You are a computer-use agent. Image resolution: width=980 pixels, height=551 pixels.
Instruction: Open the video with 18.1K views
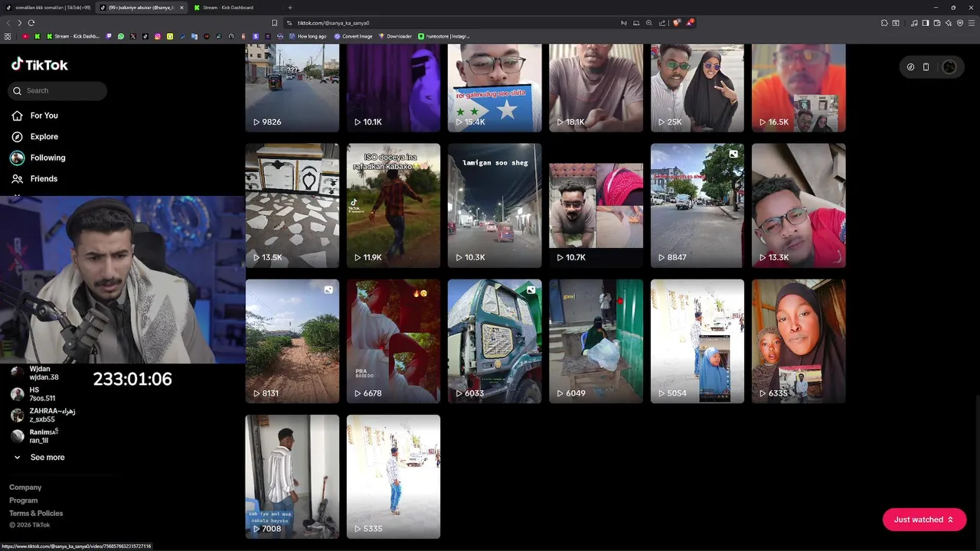click(596, 87)
